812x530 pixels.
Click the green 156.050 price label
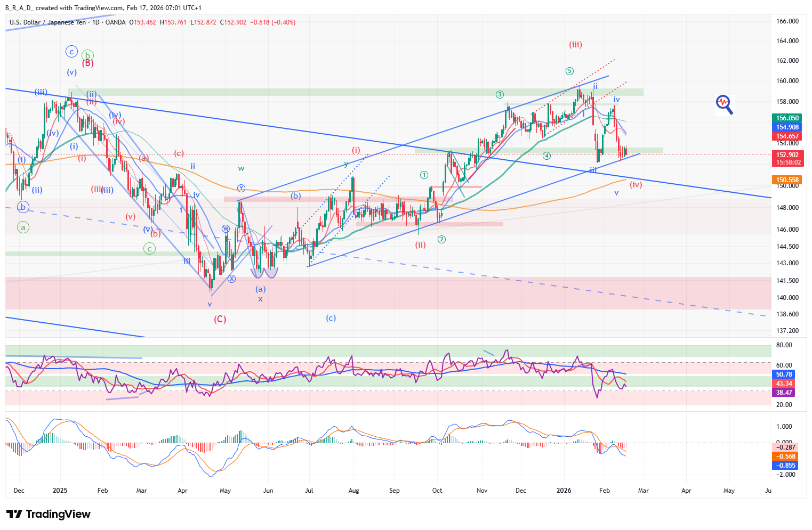787,118
